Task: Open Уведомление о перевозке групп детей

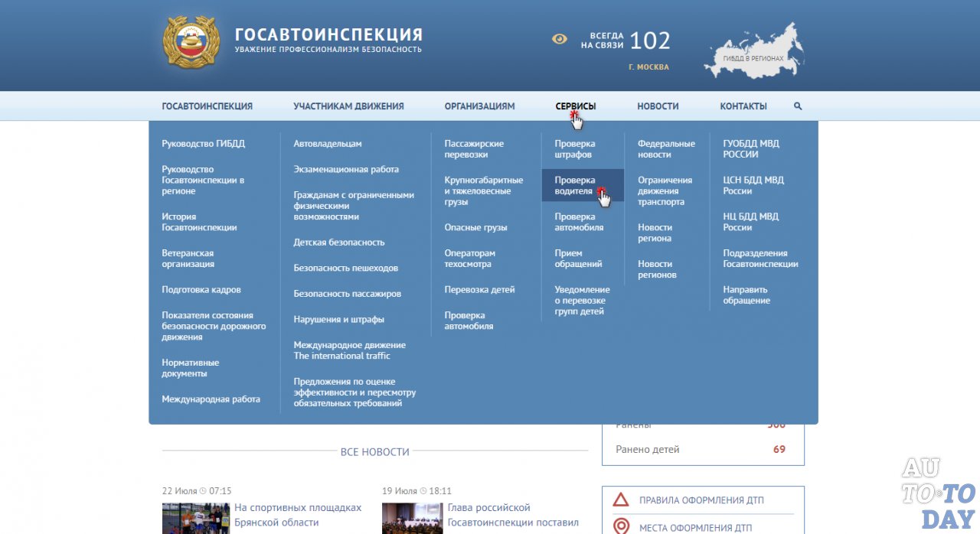Action: point(583,301)
